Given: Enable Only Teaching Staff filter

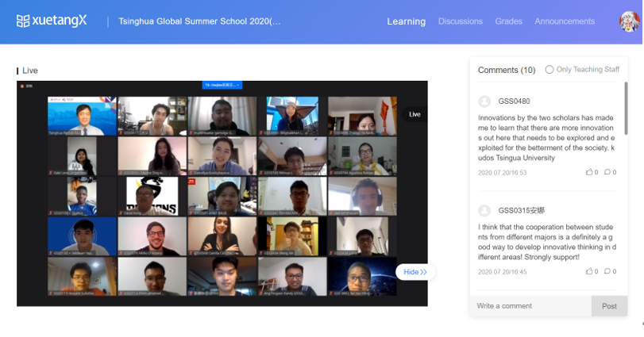Looking at the screenshot, I should click(549, 70).
